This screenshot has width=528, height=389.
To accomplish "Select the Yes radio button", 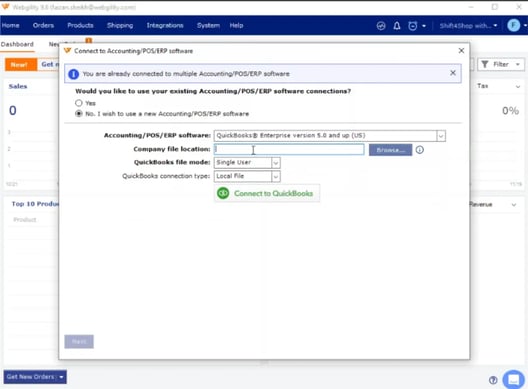I will [78, 103].
